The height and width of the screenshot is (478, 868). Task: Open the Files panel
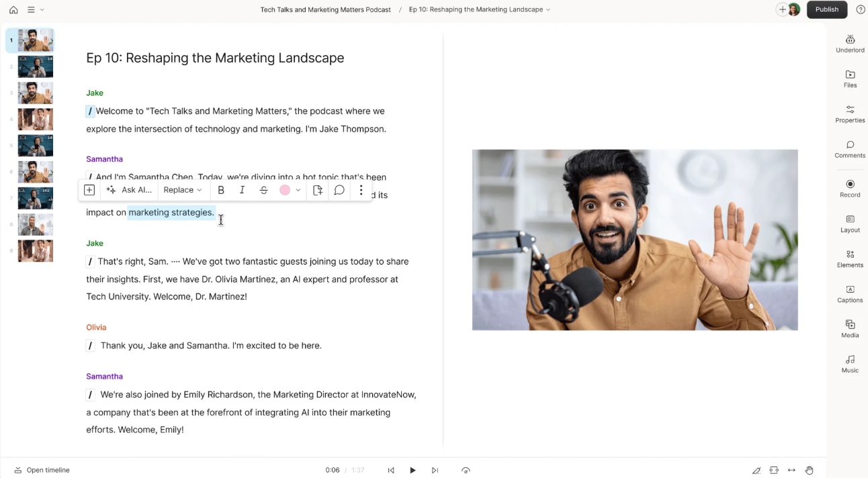click(x=850, y=79)
